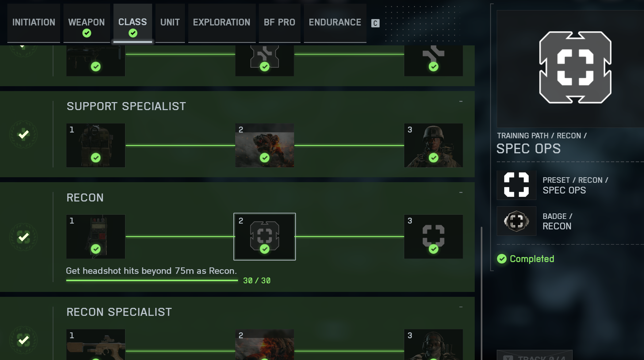Image resolution: width=644 pixels, height=360 pixels.
Task: Collapse the Support Specialist section
Action: pyautogui.click(x=461, y=101)
